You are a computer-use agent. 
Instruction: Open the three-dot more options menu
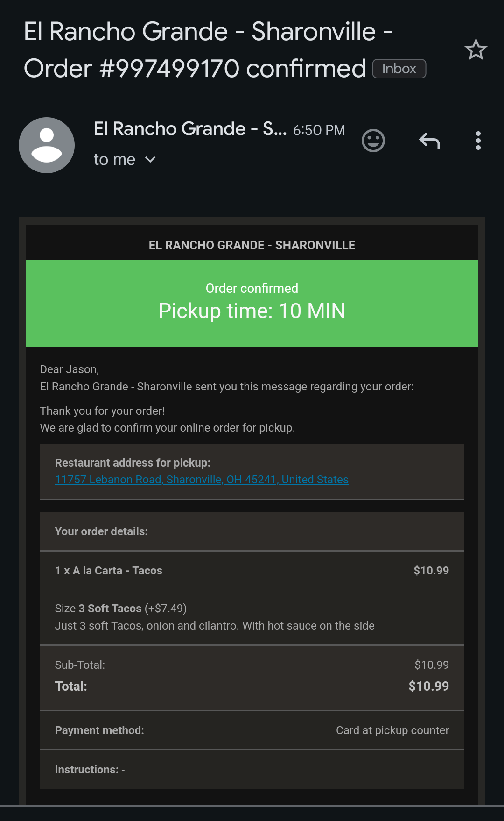pos(478,141)
